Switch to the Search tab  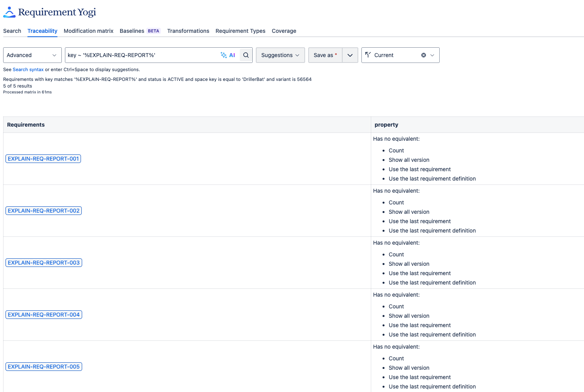(x=12, y=31)
